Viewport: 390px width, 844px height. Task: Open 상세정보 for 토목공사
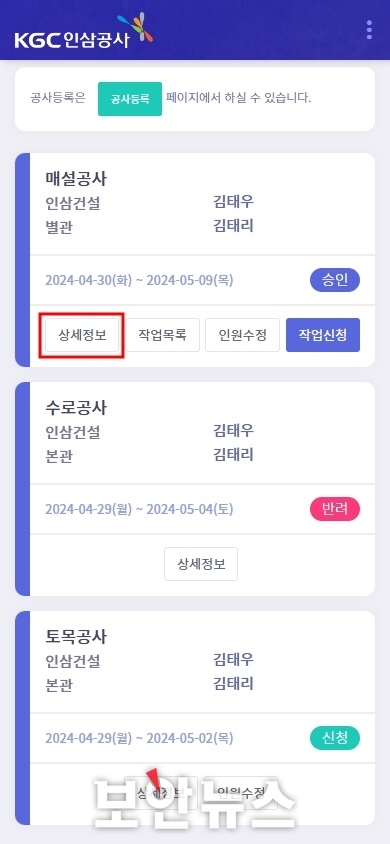(160, 792)
